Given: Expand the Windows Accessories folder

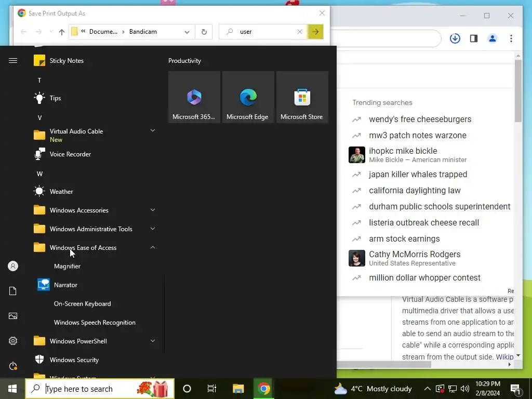Looking at the screenshot, I should tap(153, 210).
